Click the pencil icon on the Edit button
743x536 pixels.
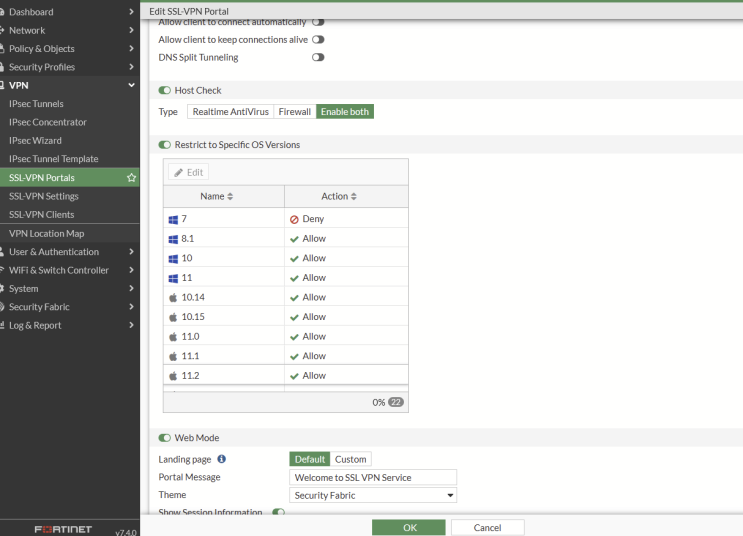pyautogui.click(x=178, y=173)
